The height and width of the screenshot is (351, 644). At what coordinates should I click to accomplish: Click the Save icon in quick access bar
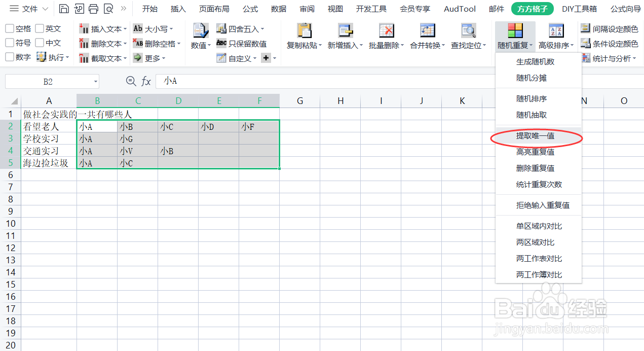click(63, 9)
